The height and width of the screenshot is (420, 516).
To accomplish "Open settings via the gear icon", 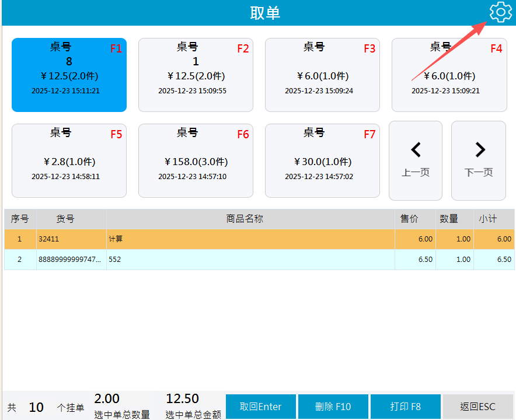I will [500, 12].
